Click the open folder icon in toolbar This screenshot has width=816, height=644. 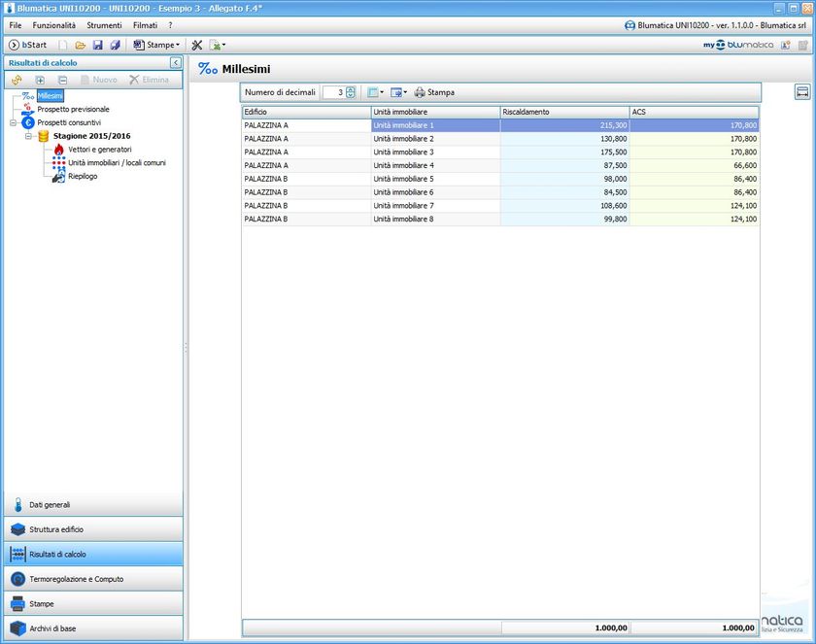tap(81, 45)
